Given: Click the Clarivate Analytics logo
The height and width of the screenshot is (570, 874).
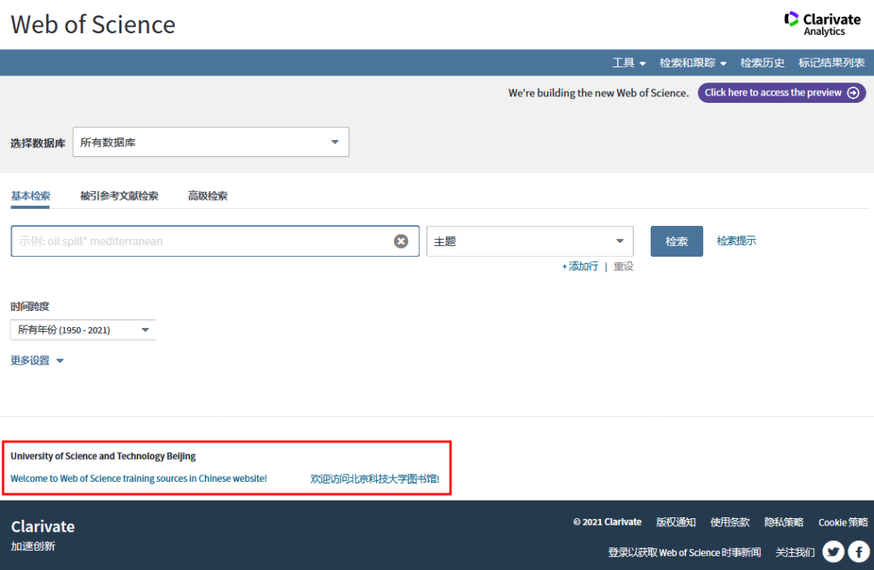Looking at the screenshot, I should 822,24.
